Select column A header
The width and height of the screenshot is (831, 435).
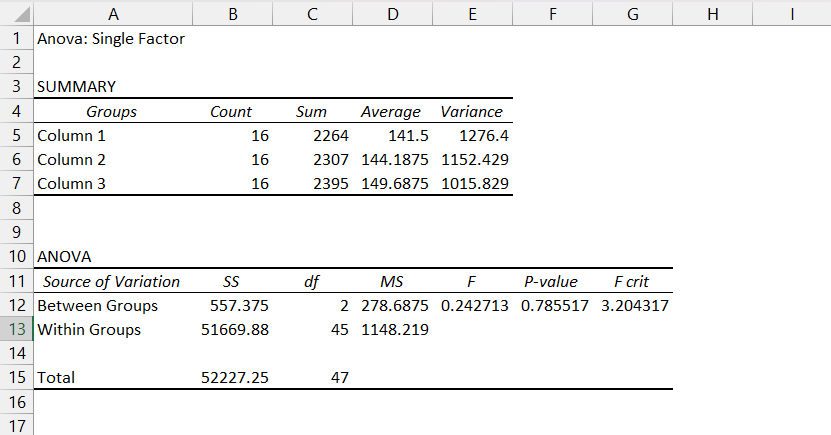point(113,14)
